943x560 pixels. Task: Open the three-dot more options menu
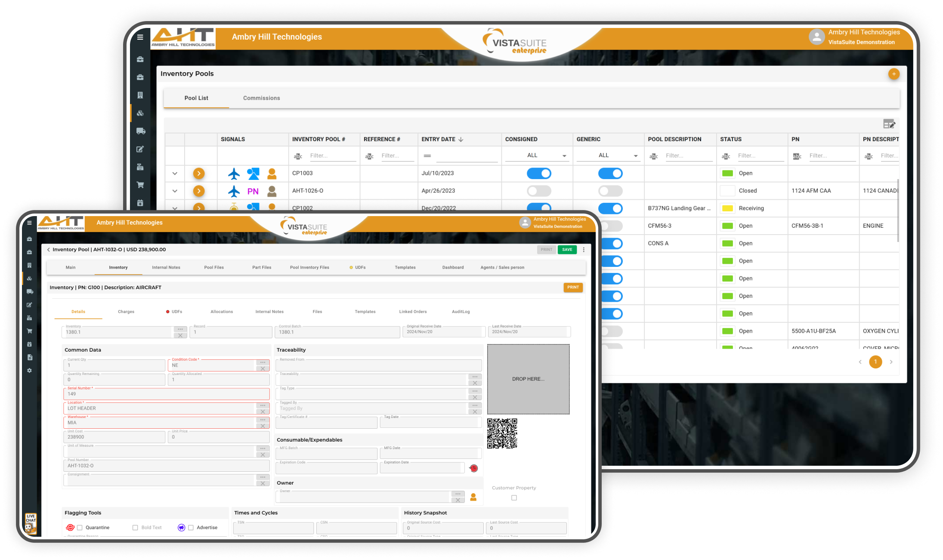(584, 250)
